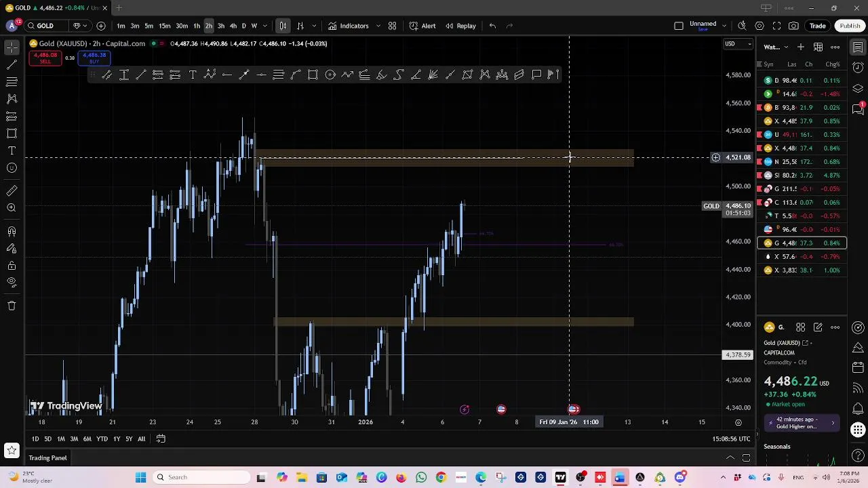868x488 pixels.
Task: Select the 1h timeframe
Action: click(x=197, y=26)
